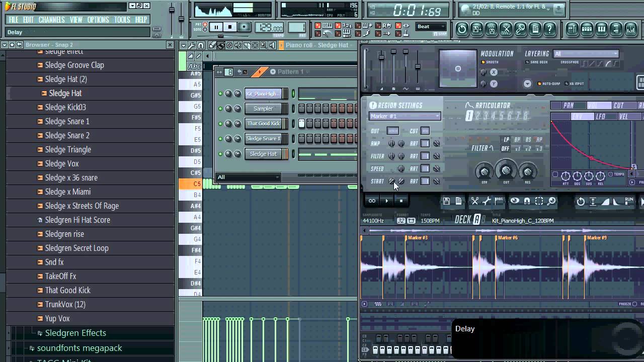This screenshot has width=644, height=362.
Task: Mute the That Good Kick channel light
Action: click(220, 124)
